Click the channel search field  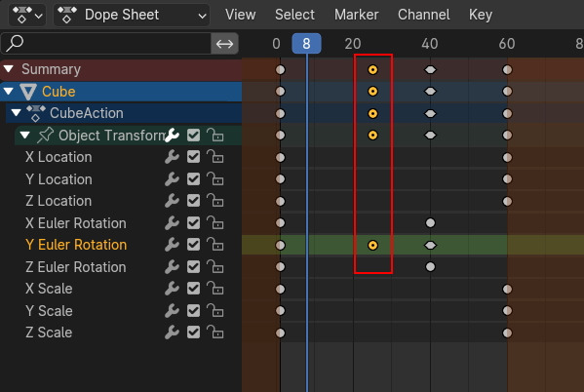tap(106, 44)
